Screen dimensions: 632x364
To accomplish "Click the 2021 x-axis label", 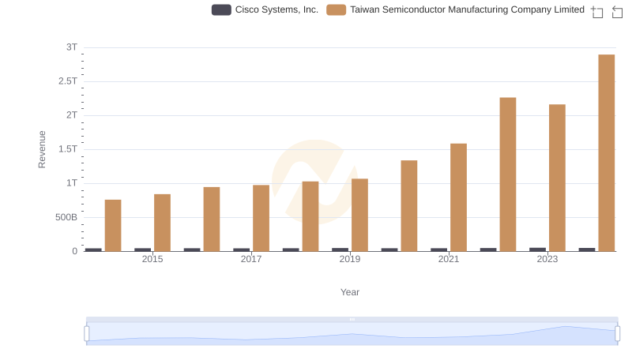I will [x=449, y=259].
